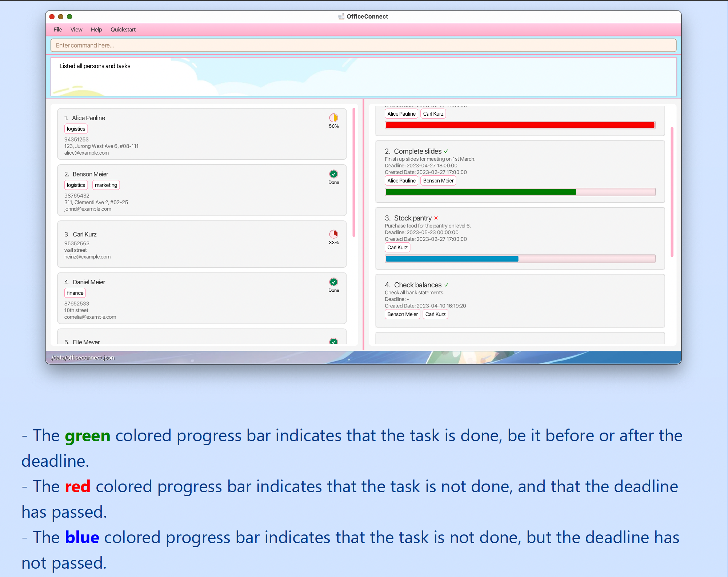The height and width of the screenshot is (577, 728).
Task: Click the blue Stock pantry progress bar
Action: click(x=452, y=259)
